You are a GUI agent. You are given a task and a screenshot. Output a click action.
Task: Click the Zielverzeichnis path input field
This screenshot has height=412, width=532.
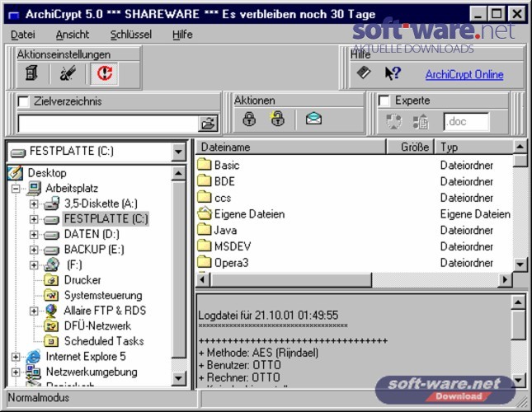click(108, 124)
